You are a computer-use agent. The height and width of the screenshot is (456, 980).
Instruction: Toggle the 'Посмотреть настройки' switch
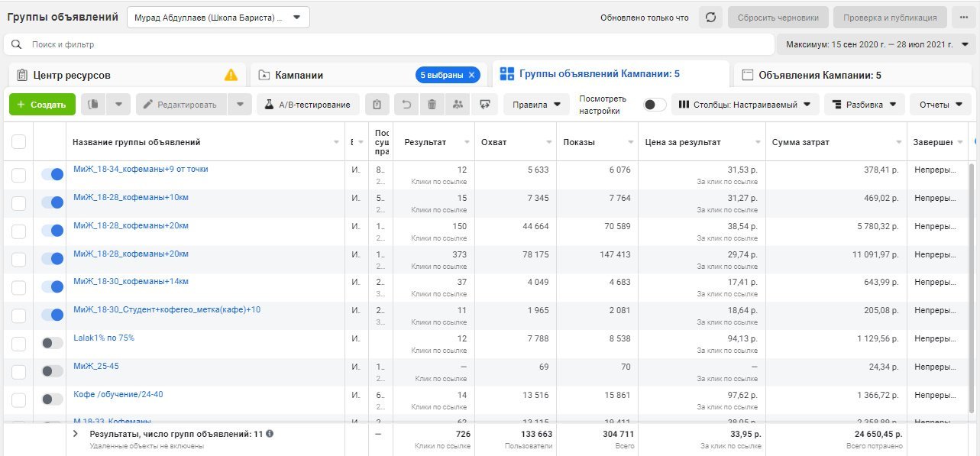tap(655, 105)
